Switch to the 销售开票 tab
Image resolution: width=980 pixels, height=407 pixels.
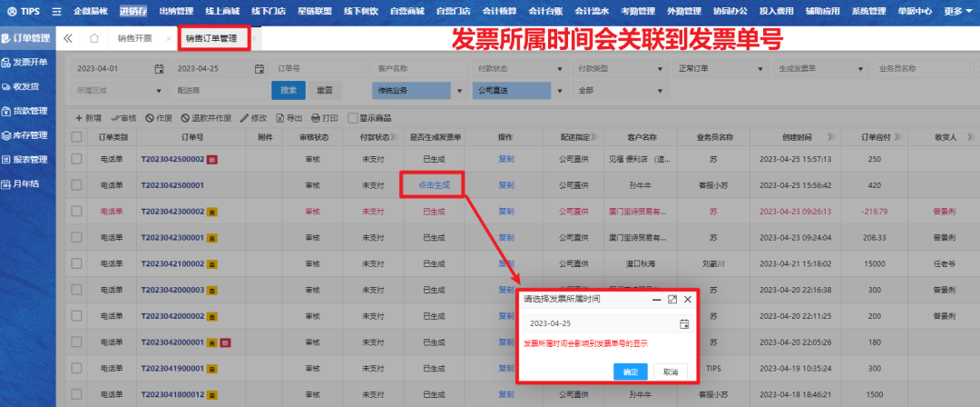pos(134,39)
